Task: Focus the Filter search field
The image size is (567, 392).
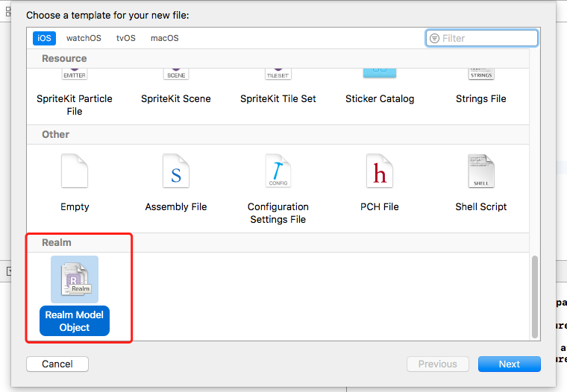Action: [x=482, y=38]
